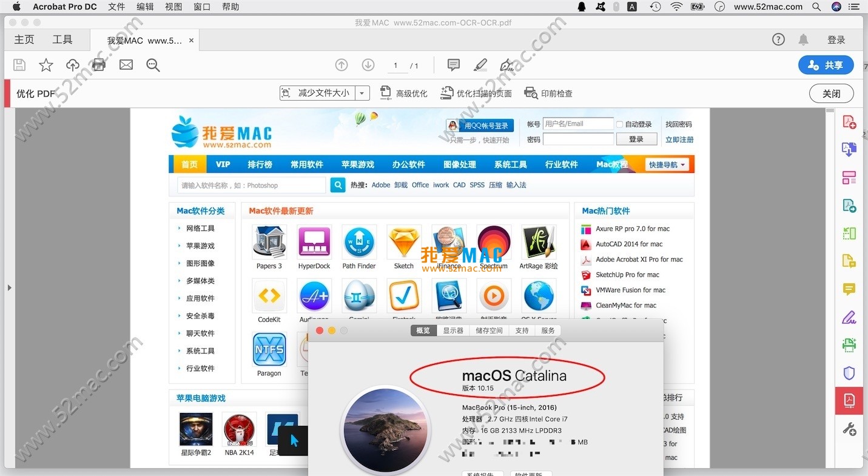Add a comment using speech bubble icon
868x476 pixels.
point(453,65)
